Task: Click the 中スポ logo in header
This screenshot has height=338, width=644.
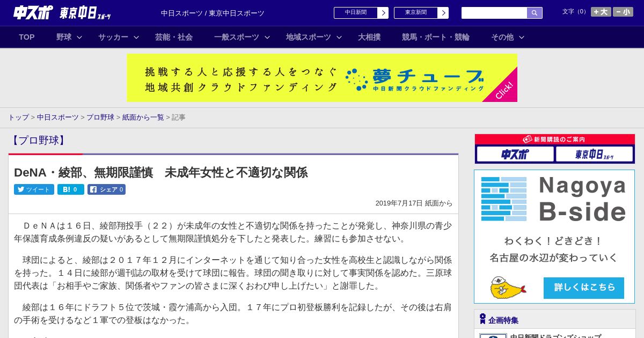Action: pos(33,12)
